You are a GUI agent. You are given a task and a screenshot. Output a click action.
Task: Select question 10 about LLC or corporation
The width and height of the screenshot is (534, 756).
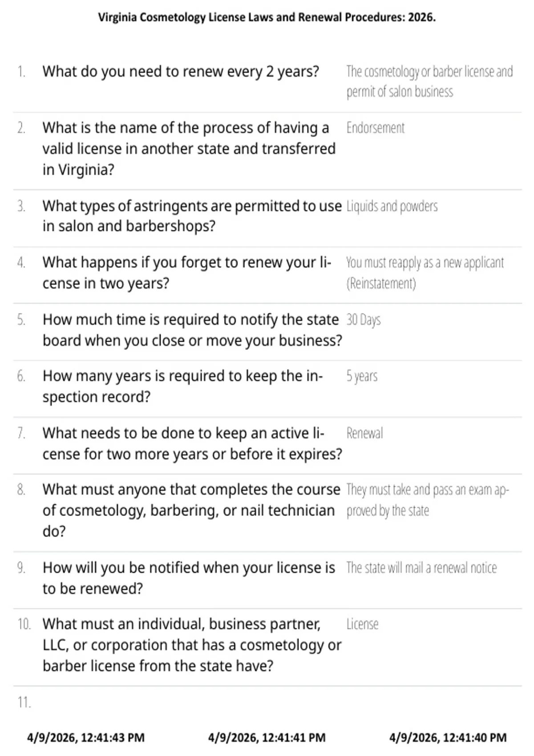(192, 645)
